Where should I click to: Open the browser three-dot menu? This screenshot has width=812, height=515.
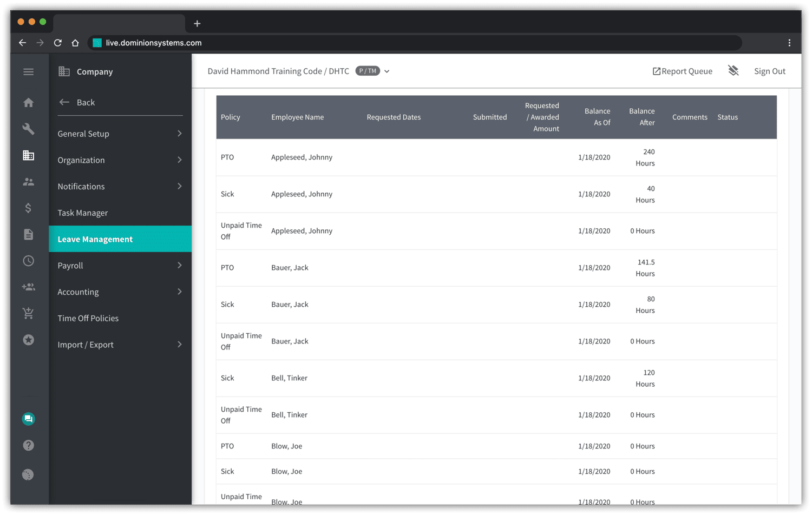tap(789, 43)
